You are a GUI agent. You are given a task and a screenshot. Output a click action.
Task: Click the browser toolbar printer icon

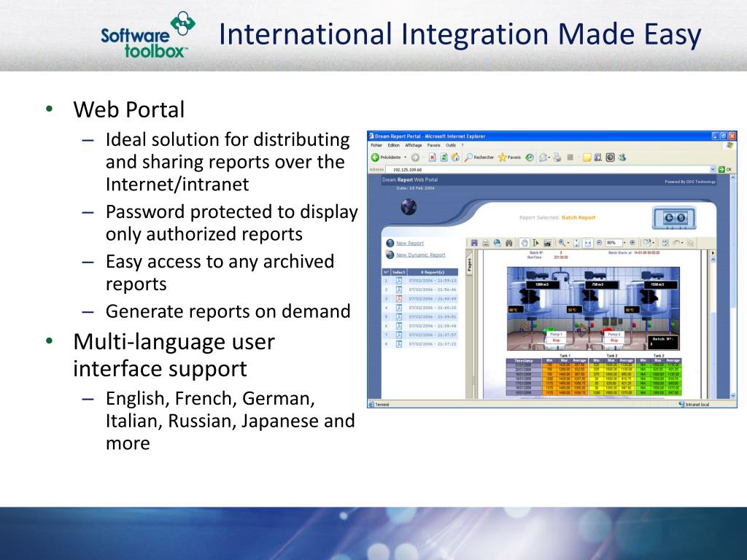point(557,157)
